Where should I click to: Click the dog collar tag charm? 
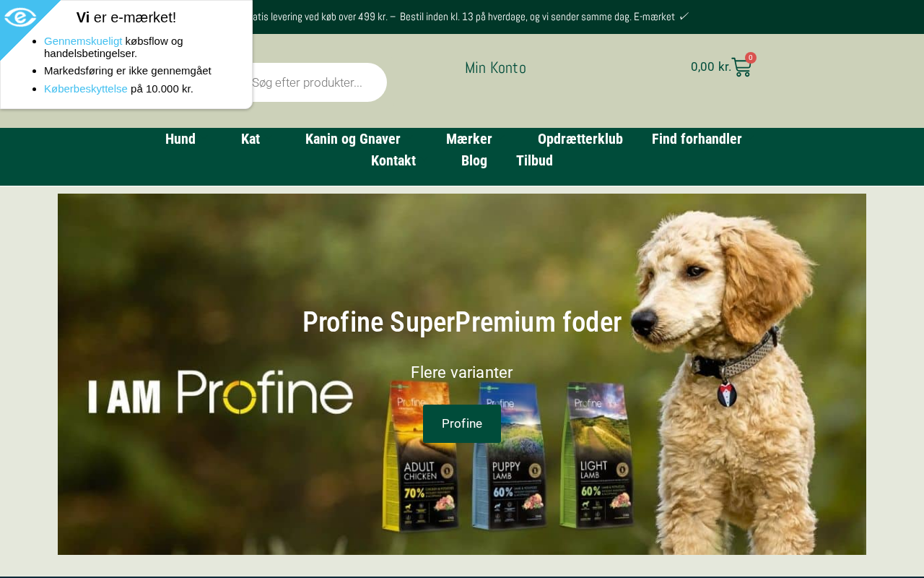tap(728, 391)
